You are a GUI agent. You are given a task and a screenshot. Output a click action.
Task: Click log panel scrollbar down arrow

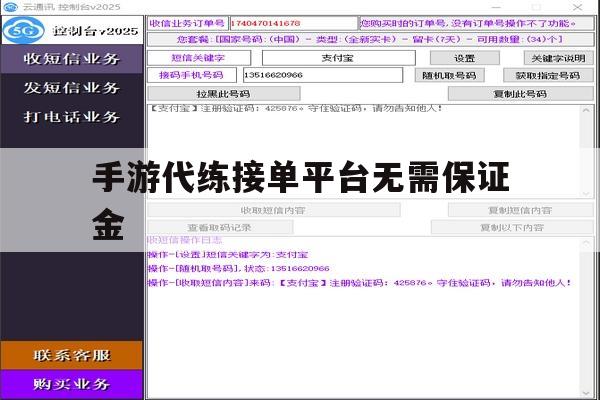586,393
